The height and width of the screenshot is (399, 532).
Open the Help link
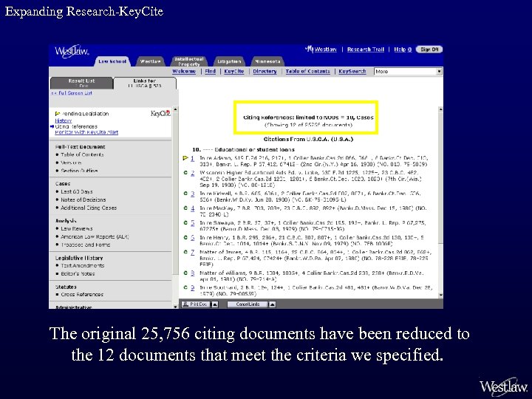[403, 50]
